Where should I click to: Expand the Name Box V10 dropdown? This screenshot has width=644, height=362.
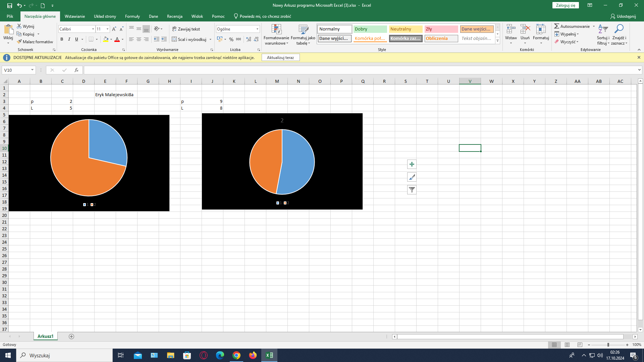(x=32, y=70)
